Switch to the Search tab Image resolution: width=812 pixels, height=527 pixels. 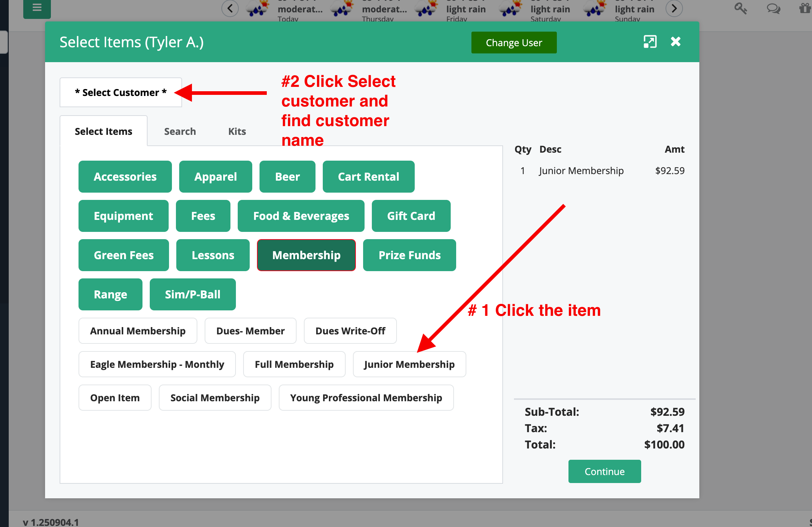pyautogui.click(x=180, y=131)
